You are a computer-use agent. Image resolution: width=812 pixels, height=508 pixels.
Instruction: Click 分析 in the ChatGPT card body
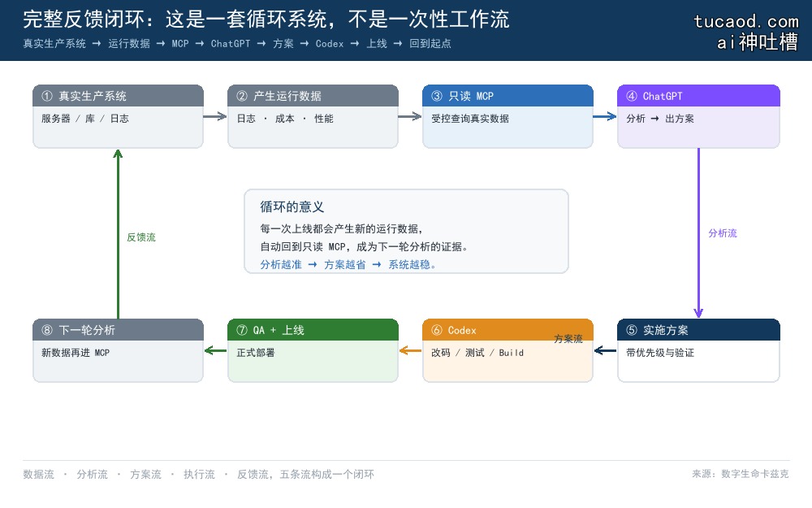pos(636,119)
